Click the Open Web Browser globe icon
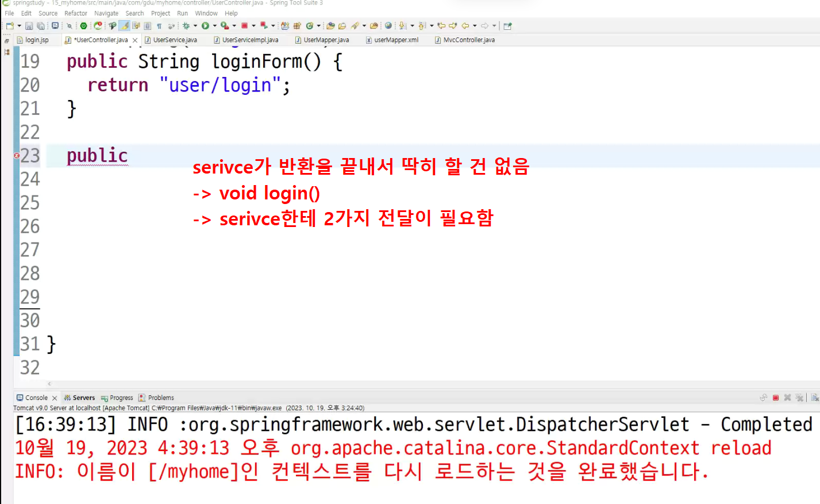Screen dimensions: 820x504 388,26
